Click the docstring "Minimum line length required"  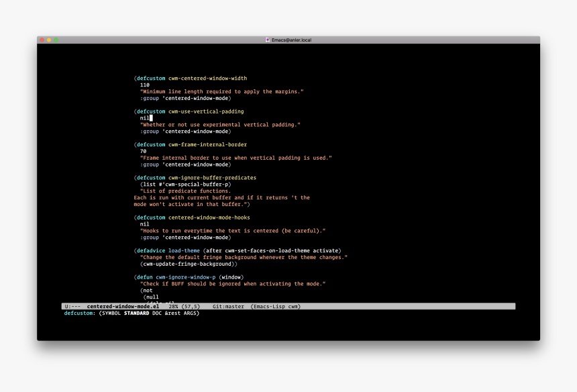click(222, 92)
